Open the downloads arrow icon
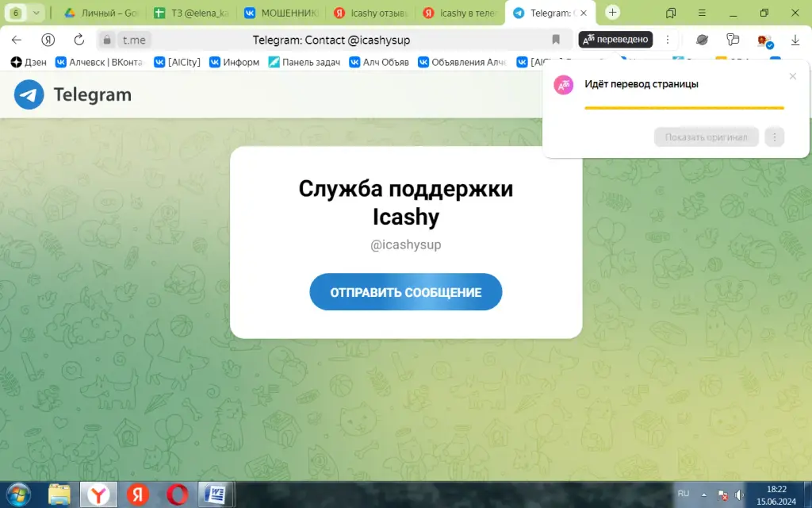 tap(795, 40)
